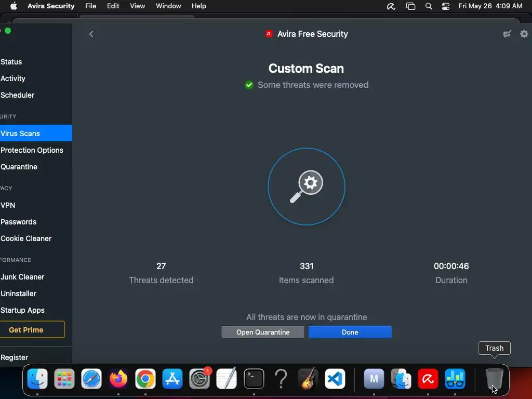Open the Window menu
532x399 pixels.
coord(168,6)
